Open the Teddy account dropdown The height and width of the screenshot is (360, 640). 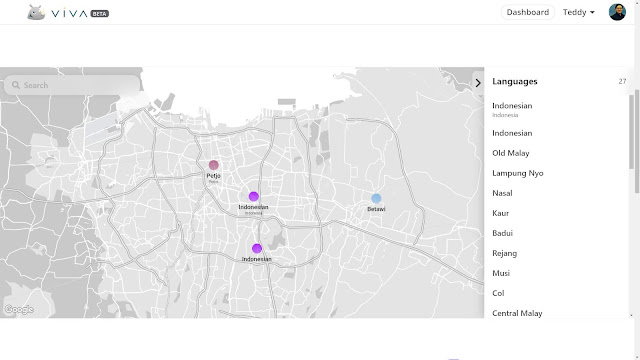click(578, 12)
